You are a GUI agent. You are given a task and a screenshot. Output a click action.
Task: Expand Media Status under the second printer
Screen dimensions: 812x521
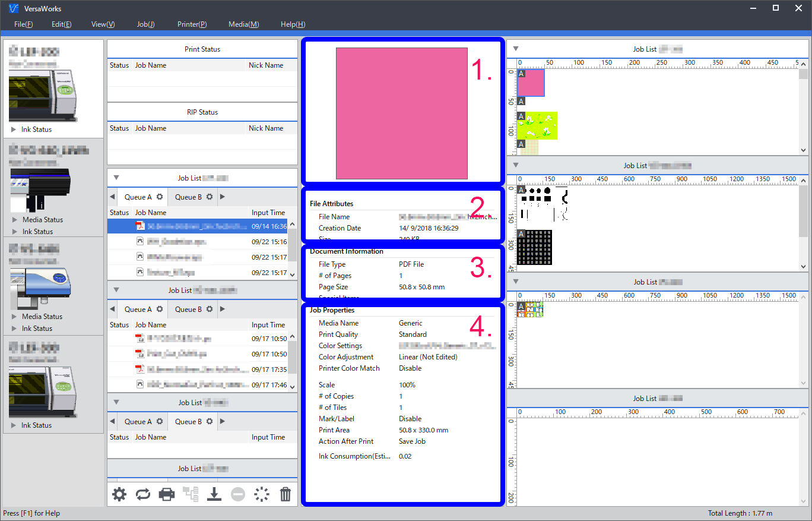click(14, 220)
